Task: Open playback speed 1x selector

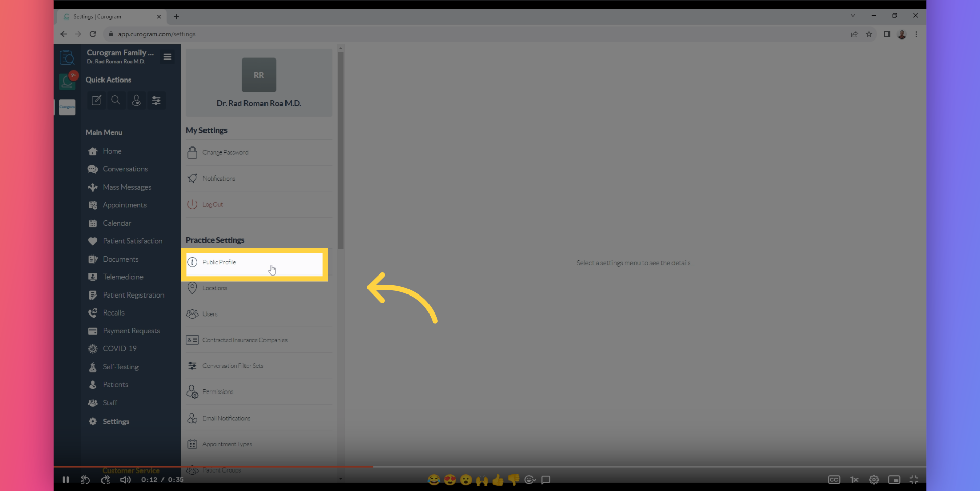Action: tap(854, 480)
